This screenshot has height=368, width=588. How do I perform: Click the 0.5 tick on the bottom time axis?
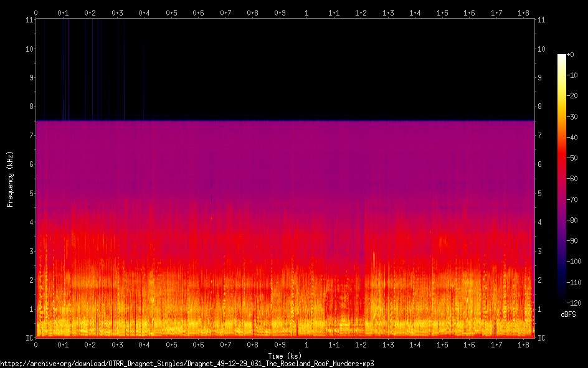[x=171, y=345]
